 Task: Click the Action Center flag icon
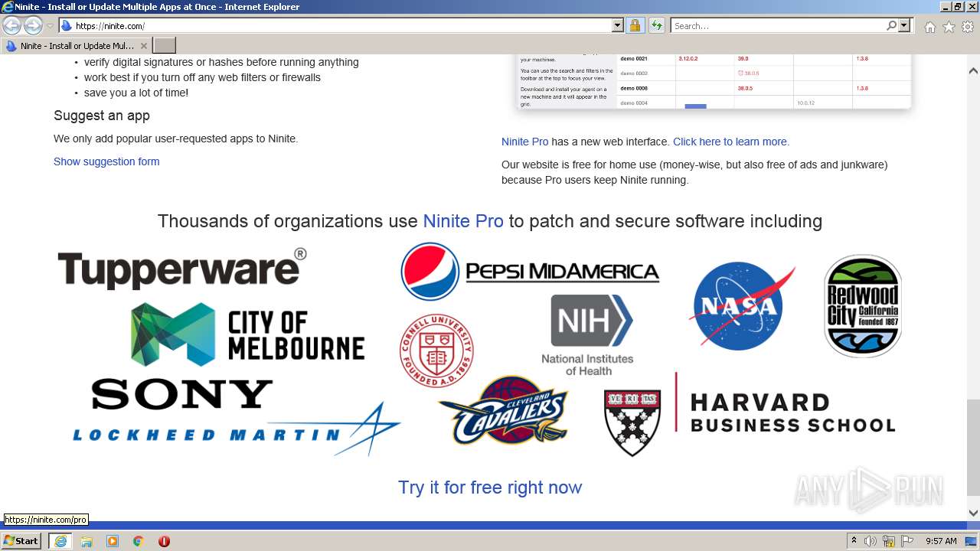pyautogui.click(x=908, y=541)
